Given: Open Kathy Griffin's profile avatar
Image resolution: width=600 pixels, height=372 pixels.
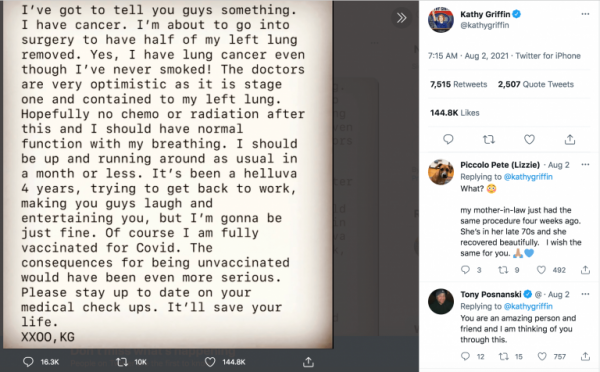Looking at the screenshot, I should click(x=441, y=20).
